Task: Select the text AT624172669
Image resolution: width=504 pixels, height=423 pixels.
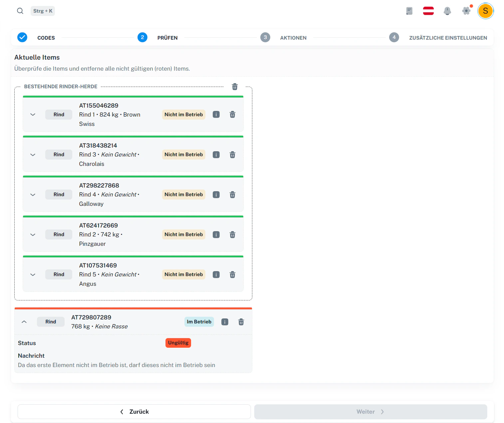Action: 98,225
